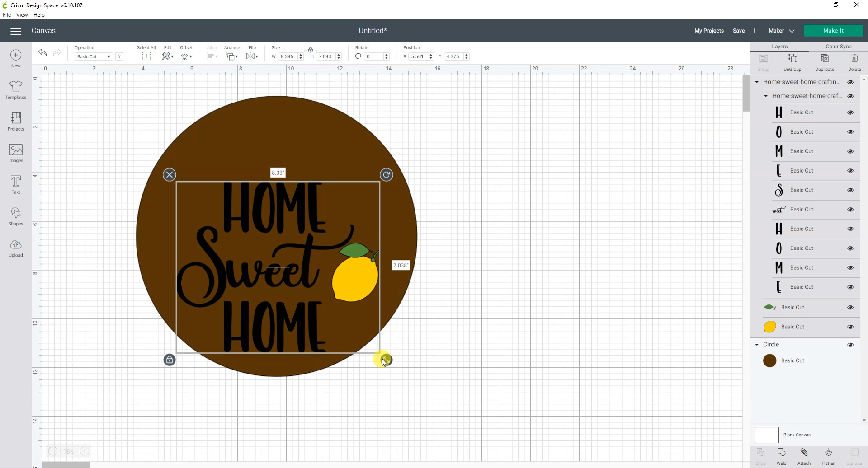Image resolution: width=868 pixels, height=468 pixels.
Task: Open the File menu
Action: click(7, 15)
